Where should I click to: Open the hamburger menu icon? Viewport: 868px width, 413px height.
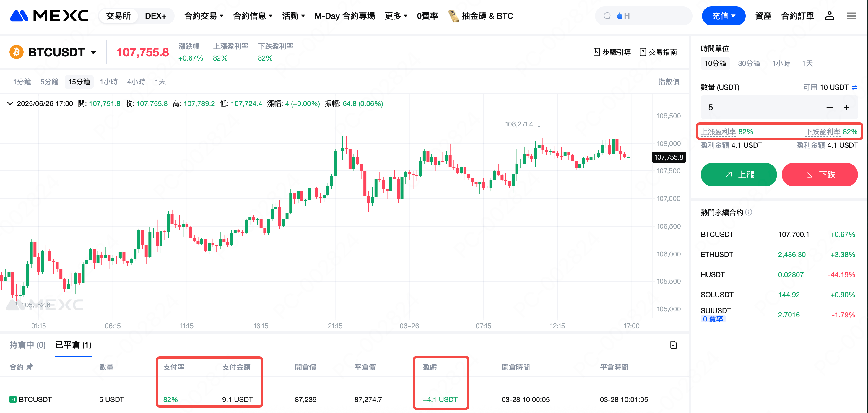click(x=851, y=16)
